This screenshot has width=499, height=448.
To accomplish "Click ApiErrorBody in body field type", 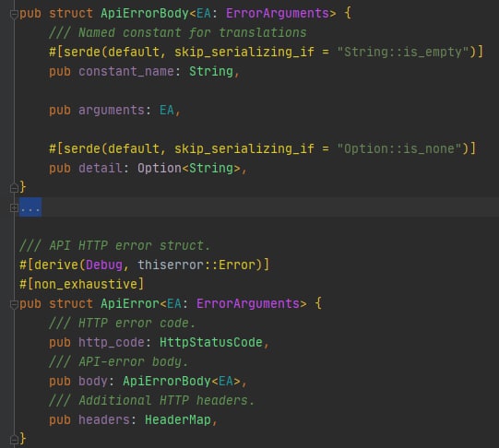I will click(167, 382).
